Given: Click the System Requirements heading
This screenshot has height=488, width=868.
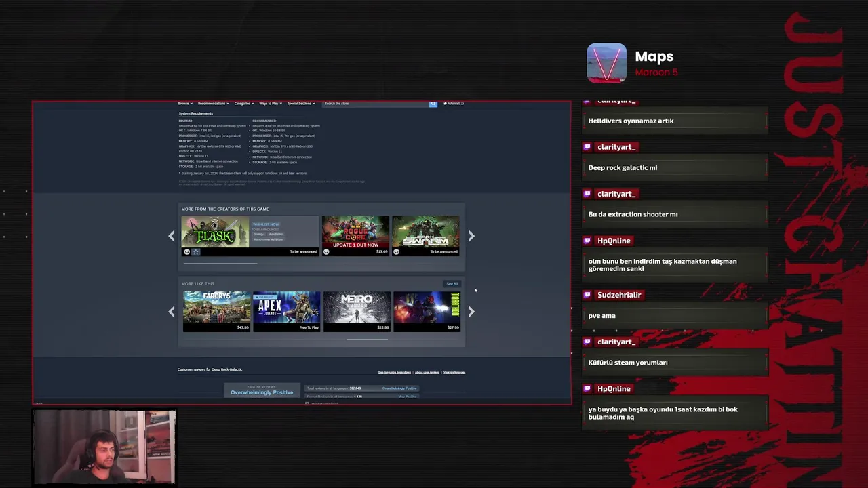Looking at the screenshot, I should click(x=196, y=114).
